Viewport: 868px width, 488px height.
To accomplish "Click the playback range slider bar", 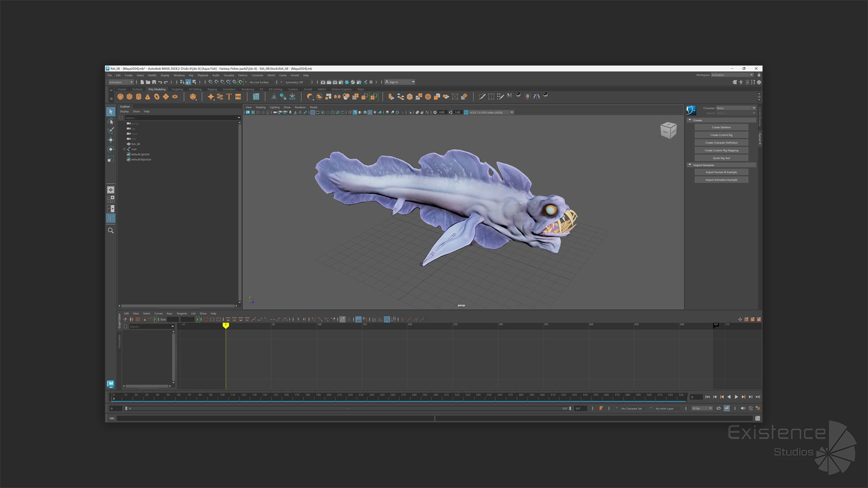I will coord(348,408).
